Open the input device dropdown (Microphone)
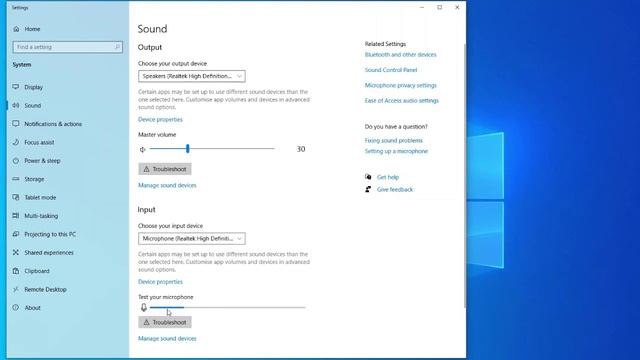 (192, 238)
